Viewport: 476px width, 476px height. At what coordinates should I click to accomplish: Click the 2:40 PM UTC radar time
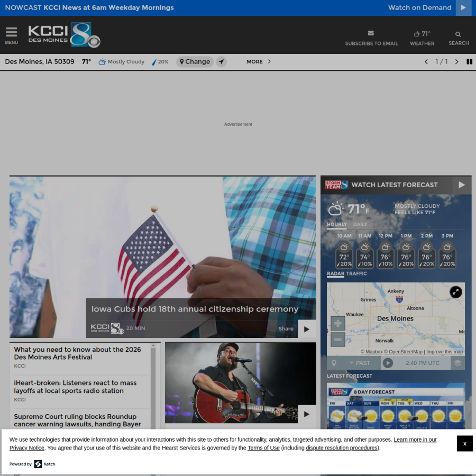pos(423,363)
